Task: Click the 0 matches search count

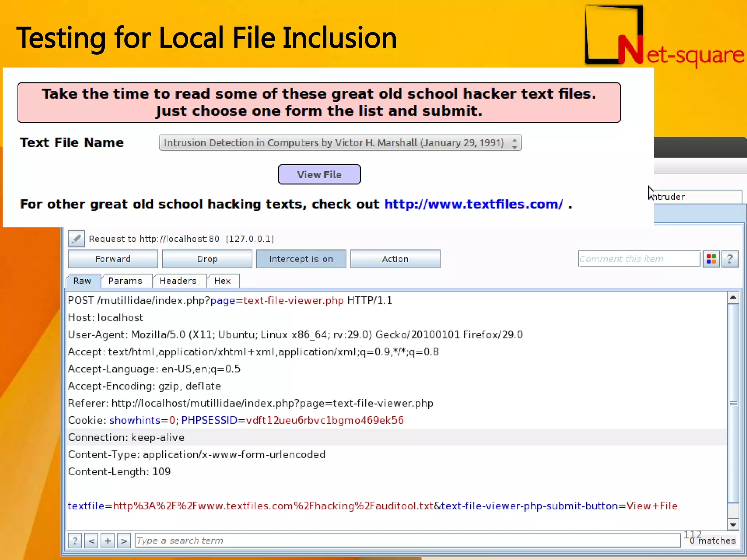Action: [x=713, y=541]
